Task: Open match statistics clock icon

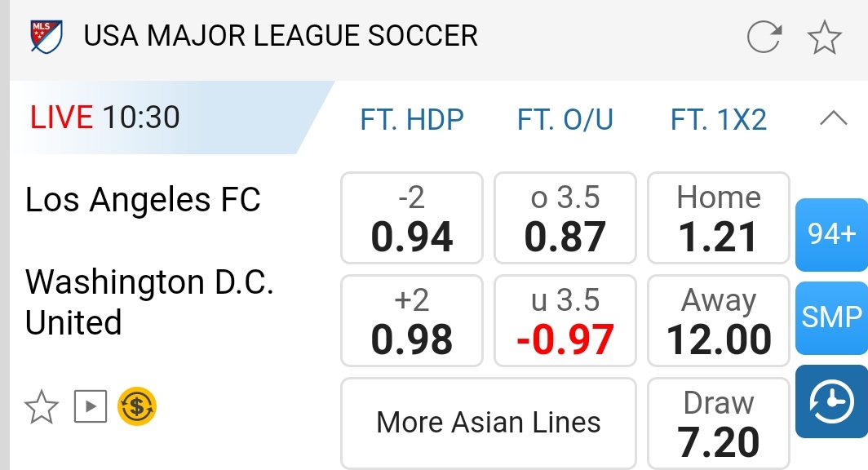Action: 831,401
